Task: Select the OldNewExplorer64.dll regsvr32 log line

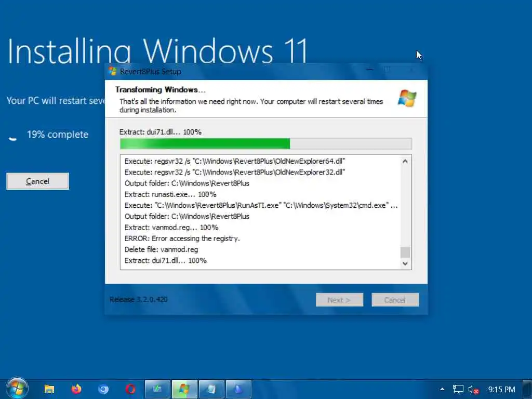Action: point(235,161)
